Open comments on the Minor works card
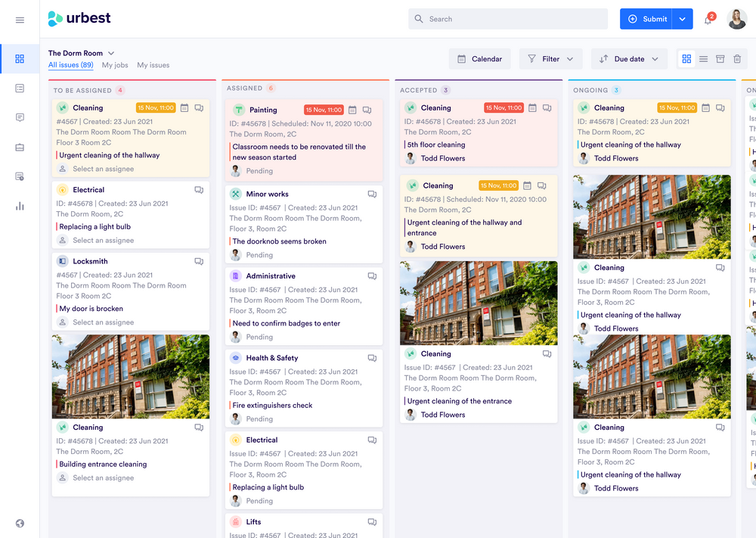This screenshot has width=756, height=538. [x=372, y=194]
